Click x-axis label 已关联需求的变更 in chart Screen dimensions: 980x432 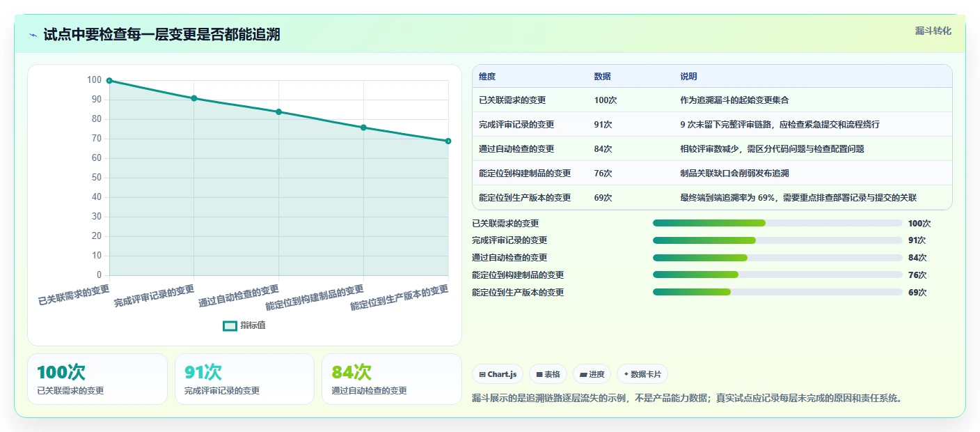[74, 295]
